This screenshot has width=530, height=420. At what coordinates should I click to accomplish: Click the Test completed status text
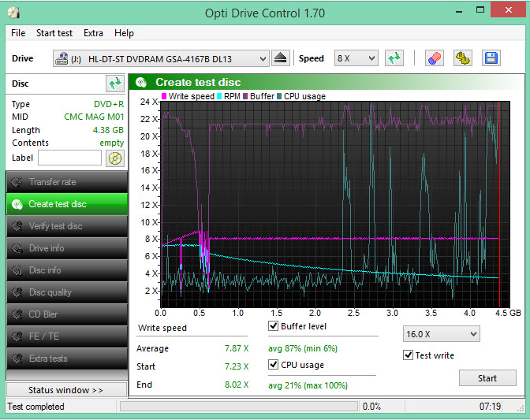click(x=35, y=407)
